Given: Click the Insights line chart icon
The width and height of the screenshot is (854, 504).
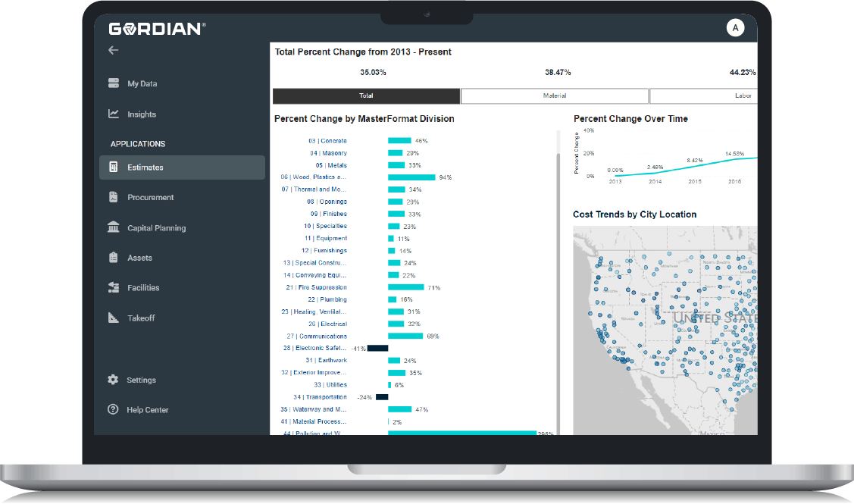Looking at the screenshot, I should click(x=114, y=114).
